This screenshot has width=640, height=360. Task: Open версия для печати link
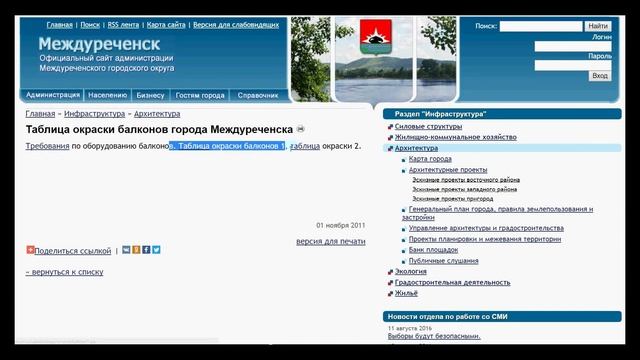click(331, 241)
